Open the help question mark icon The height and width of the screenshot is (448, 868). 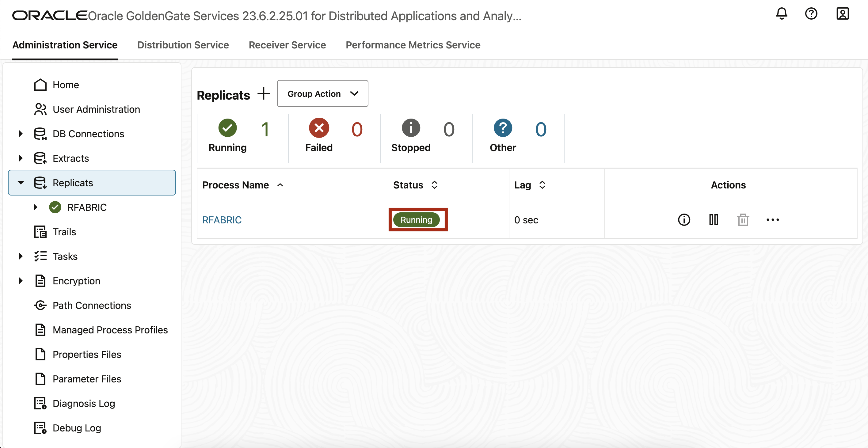point(811,14)
